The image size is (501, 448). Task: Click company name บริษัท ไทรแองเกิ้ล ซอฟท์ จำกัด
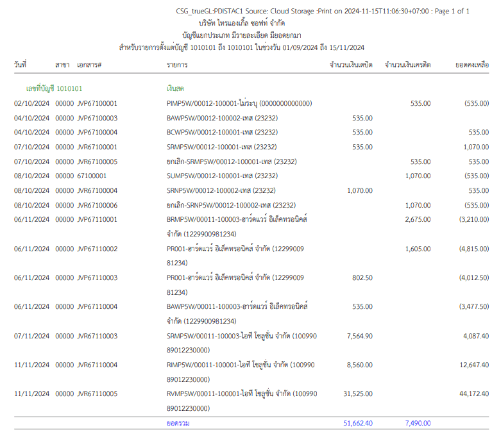point(242,23)
